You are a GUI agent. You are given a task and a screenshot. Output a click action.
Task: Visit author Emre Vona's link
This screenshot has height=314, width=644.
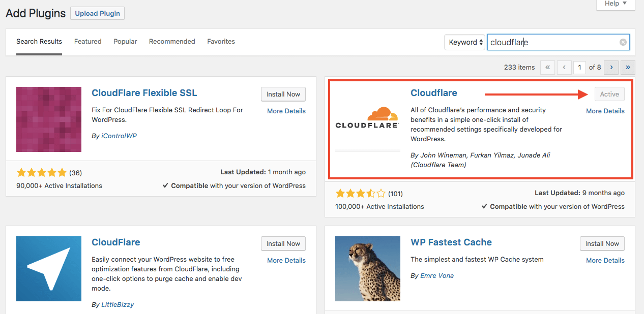pos(436,275)
